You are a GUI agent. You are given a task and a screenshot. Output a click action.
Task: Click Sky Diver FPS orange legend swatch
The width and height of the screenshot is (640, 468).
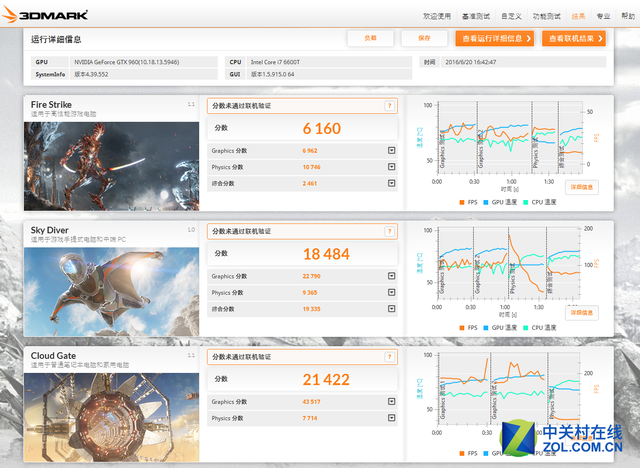click(x=462, y=328)
